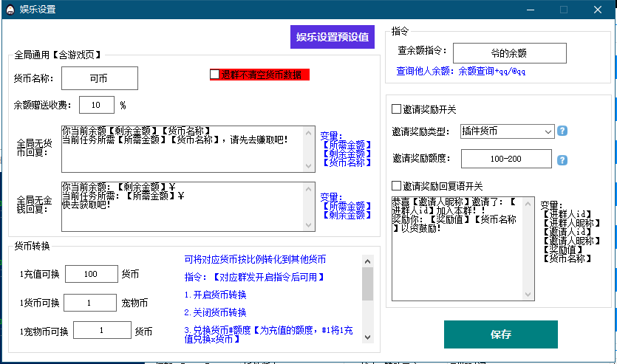Click the help icon beside 邀请奖励类型

(x=562, y=131)
